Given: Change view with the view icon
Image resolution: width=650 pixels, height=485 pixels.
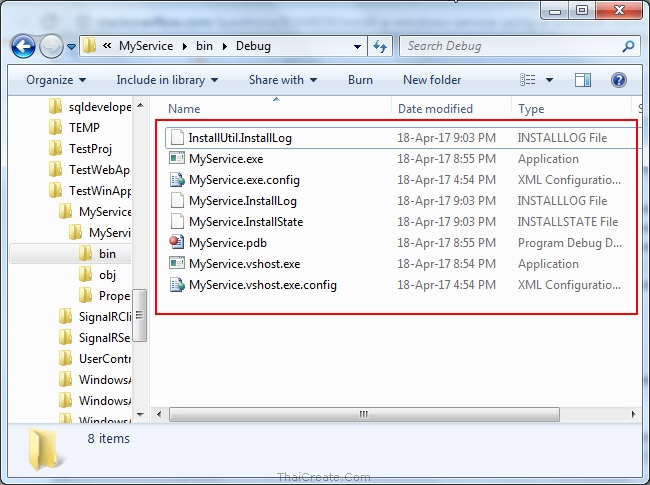Looking at the screenshot, I should click(x=528, y=80).
